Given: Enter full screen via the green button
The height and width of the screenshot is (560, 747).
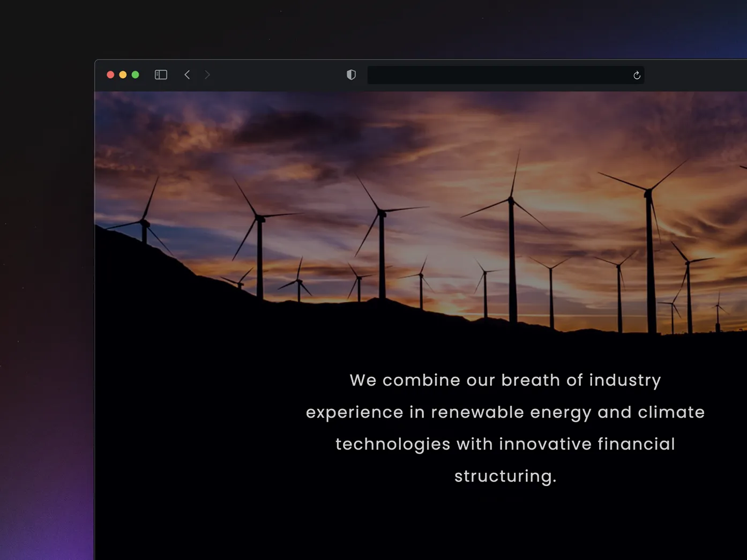Looking at the screenshot, I should (x=136, y=74).
